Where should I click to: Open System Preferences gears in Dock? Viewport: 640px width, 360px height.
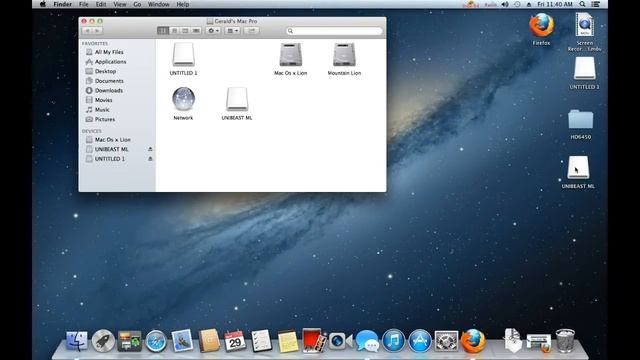(x=446, y=341)
